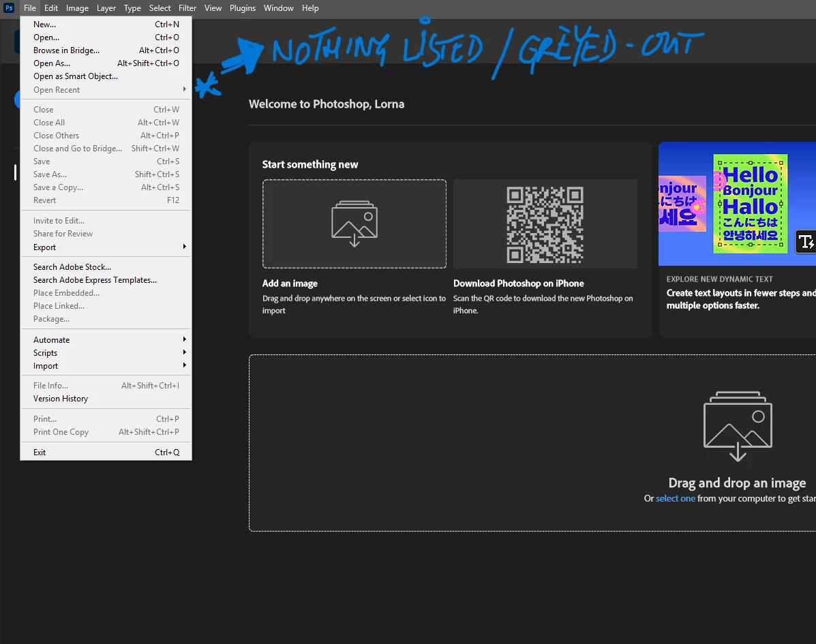Screen dimensions: 816x644
Task: Click greyed Close Others entry
Action: [106, 136]
